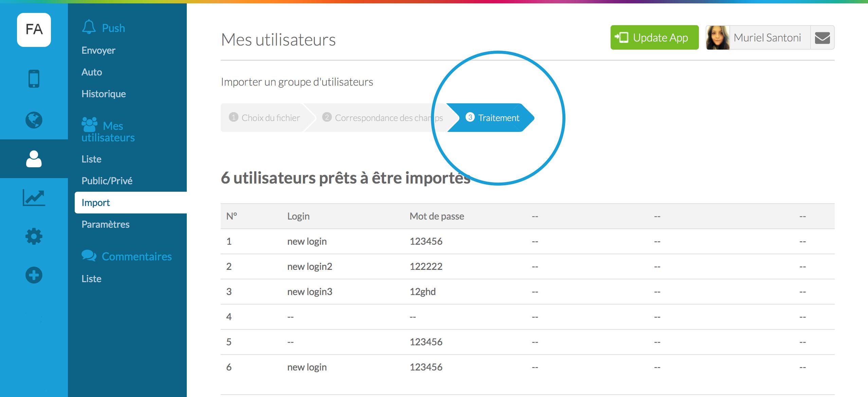The width and height of the screenshot is (868, 397).
Task: Select the user profile sidebar icon
Action: [x=34, y=159]
